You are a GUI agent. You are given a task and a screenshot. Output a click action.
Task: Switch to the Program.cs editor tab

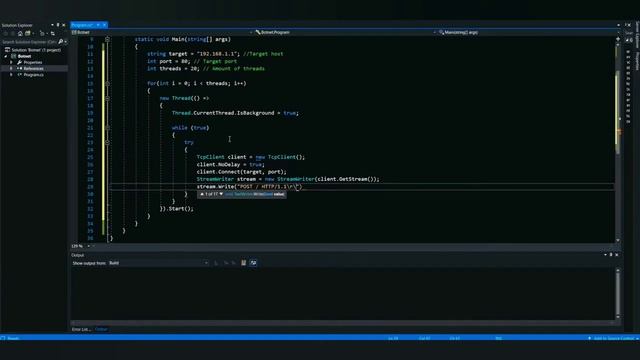(82, 25)
